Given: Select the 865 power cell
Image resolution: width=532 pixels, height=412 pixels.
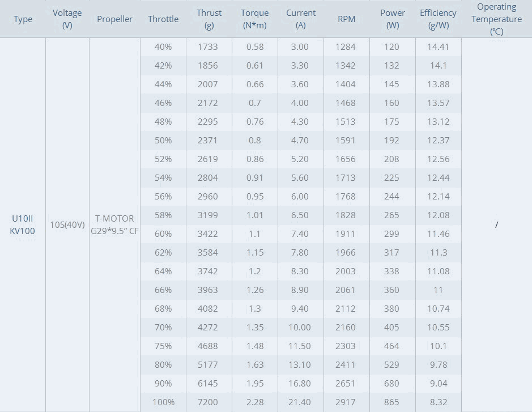Looking at the screenshot, I should pos(391,402).
